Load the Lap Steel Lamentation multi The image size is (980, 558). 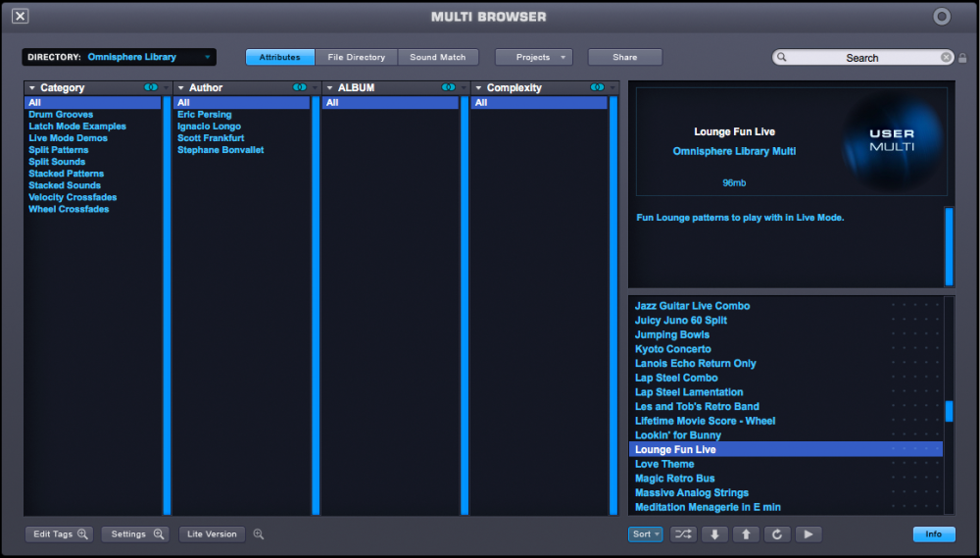point(689,392)
